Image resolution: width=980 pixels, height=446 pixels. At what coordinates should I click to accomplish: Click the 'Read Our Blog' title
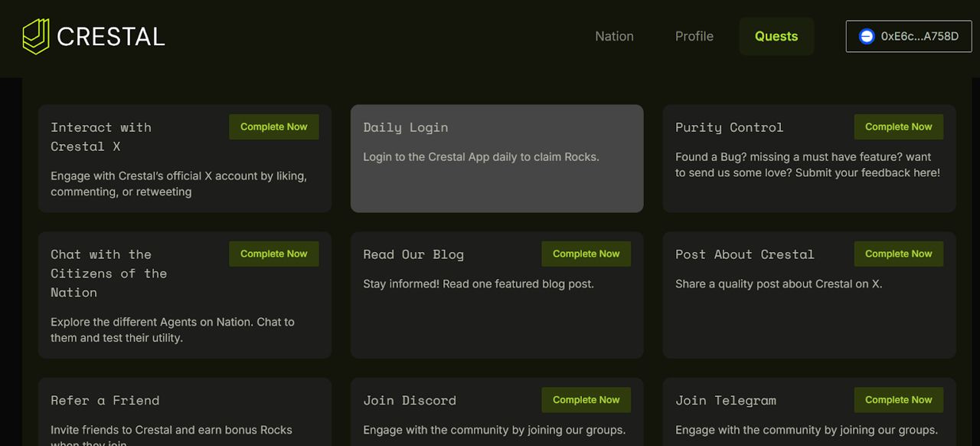coord(413,254)
